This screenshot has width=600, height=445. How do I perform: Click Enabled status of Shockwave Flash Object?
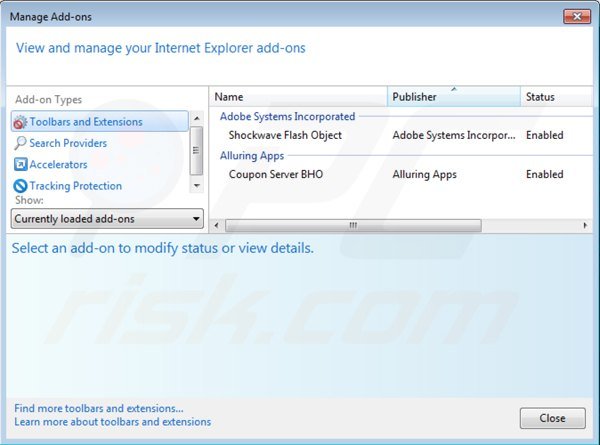pyautogui.click(x=545, y=135)
